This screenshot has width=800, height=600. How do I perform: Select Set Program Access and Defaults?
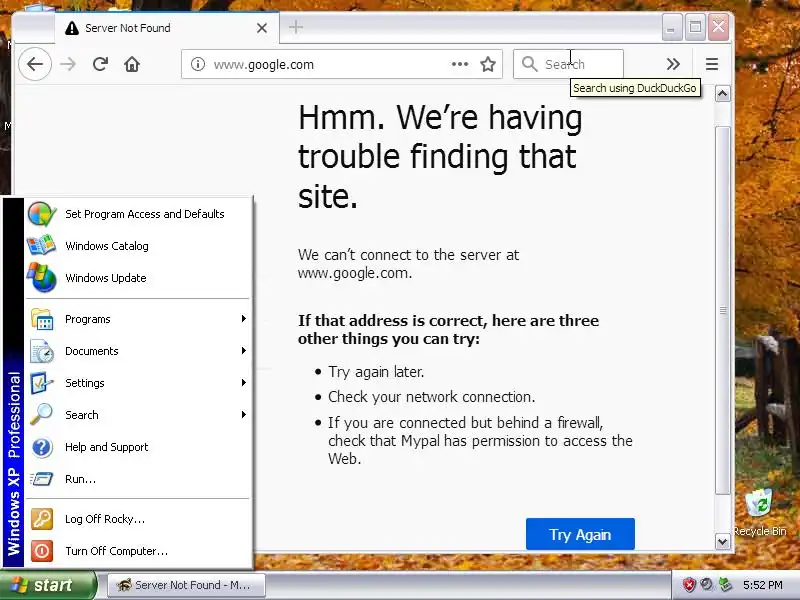(139, 214)
